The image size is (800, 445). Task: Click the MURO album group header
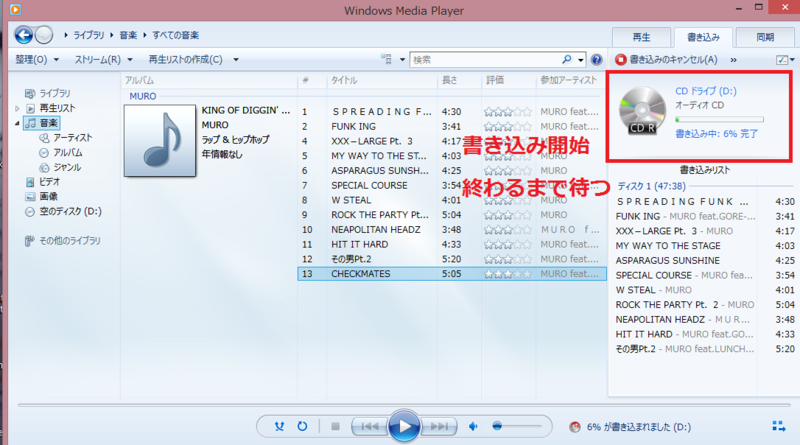(143, 96)
